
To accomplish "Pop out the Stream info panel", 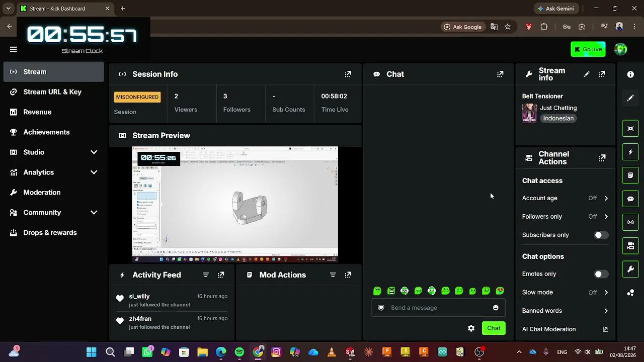I will [602, 74].
